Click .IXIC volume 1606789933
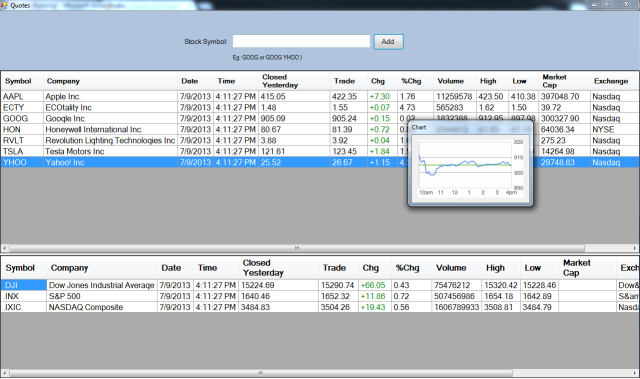Image resolution: width=640 pixels, height=379 pixels. (456, 307)
